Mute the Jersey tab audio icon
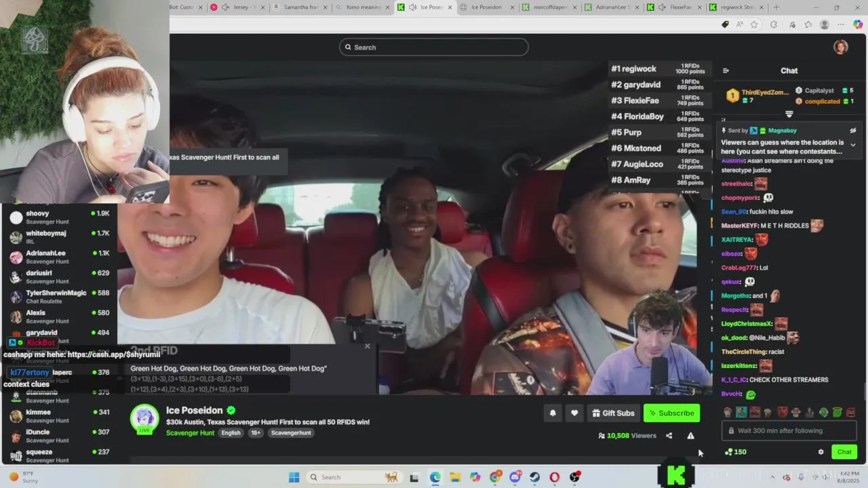 click(225, 7)
